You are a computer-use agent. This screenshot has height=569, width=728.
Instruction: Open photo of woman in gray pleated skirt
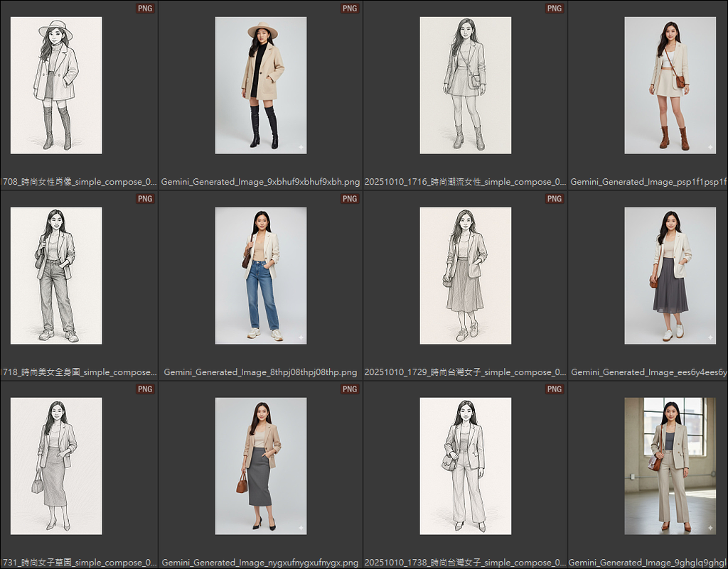coord(670,276)
